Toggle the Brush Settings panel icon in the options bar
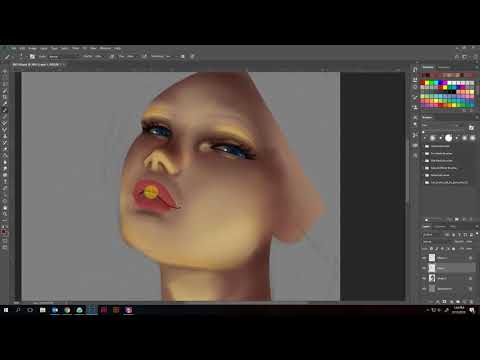Image resolution: width=480 pixels, height=360 pixels. coord(32,57)
